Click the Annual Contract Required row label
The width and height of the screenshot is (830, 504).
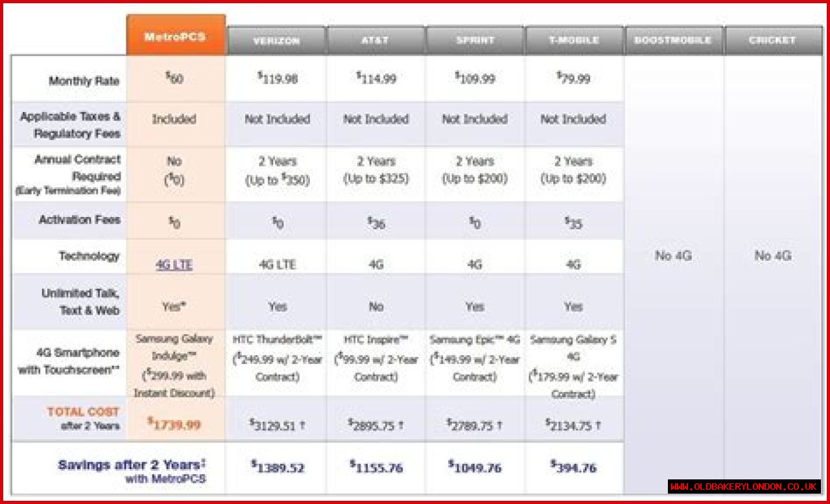point(68,175)
